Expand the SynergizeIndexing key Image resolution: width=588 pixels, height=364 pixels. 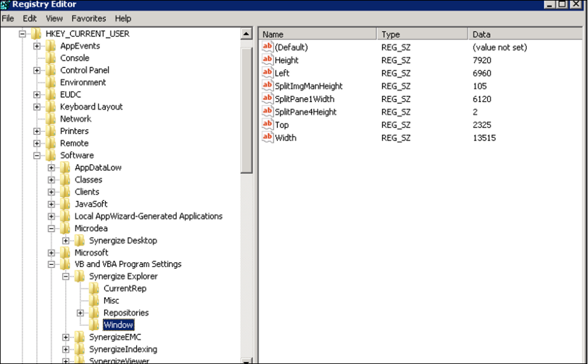tap(66, 350)
